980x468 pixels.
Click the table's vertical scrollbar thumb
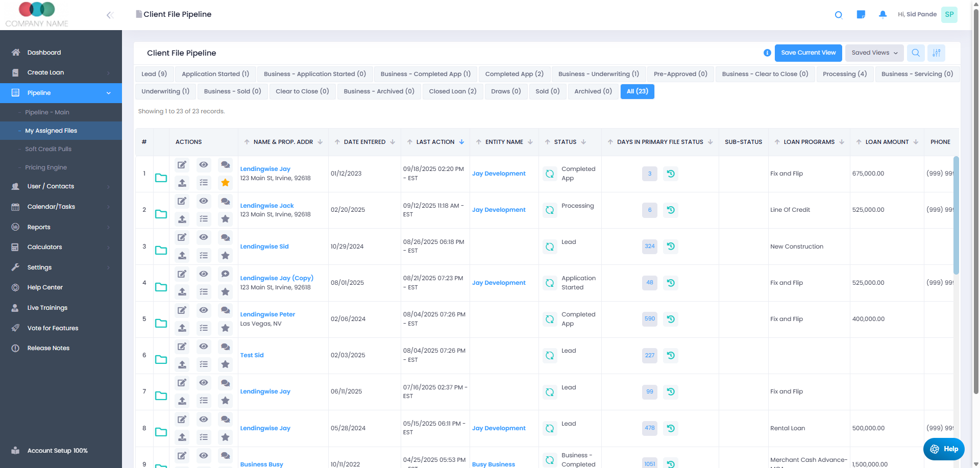955,214
